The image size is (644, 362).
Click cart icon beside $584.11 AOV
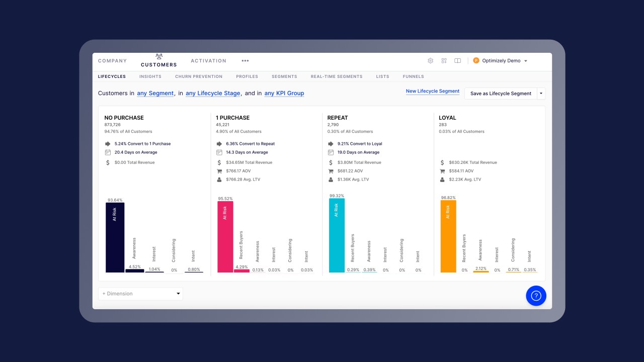[x=442, y=171]
